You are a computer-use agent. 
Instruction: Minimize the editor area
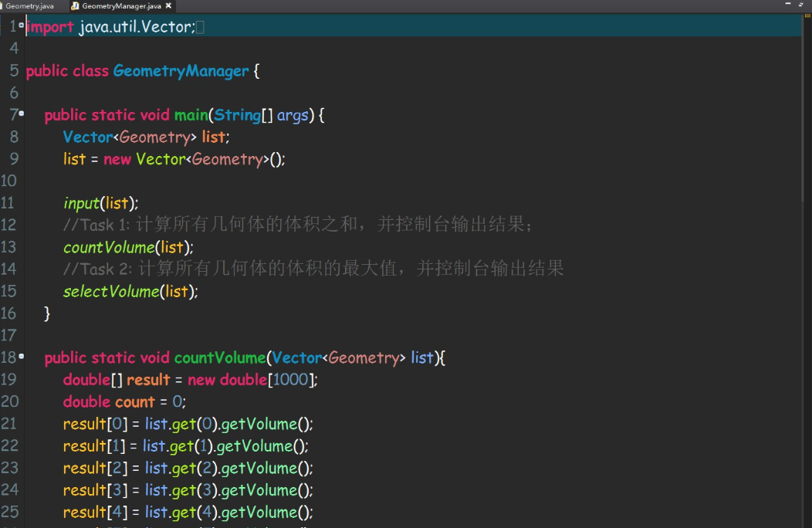pyautogui.click(x=789, y=5)
